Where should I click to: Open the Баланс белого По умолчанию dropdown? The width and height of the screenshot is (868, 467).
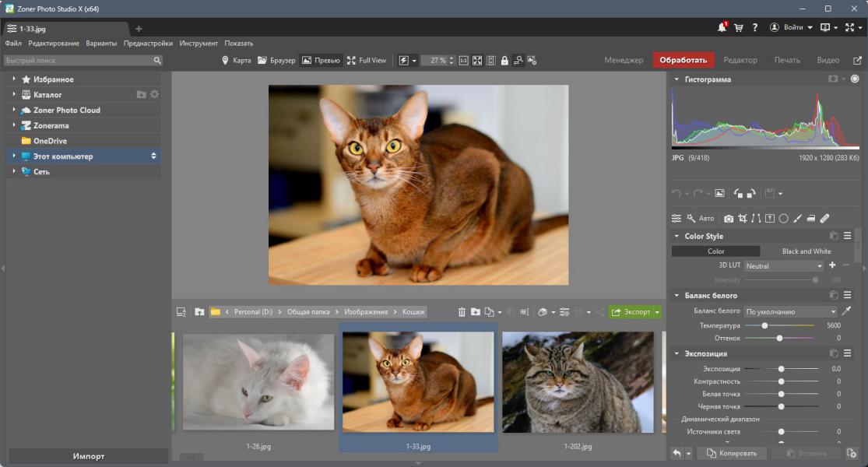tap(790, 311)
